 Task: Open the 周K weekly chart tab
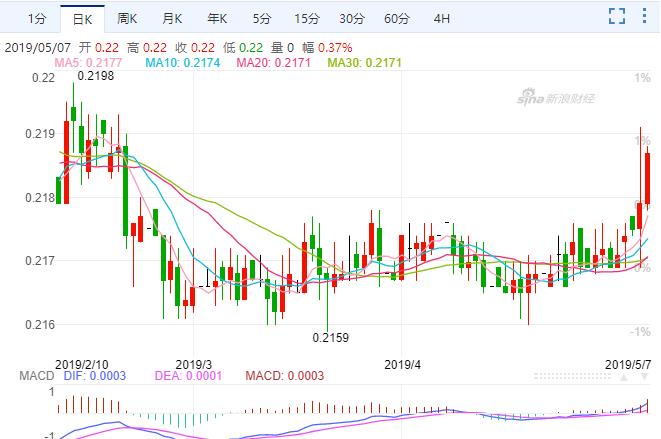click(127, 19)
